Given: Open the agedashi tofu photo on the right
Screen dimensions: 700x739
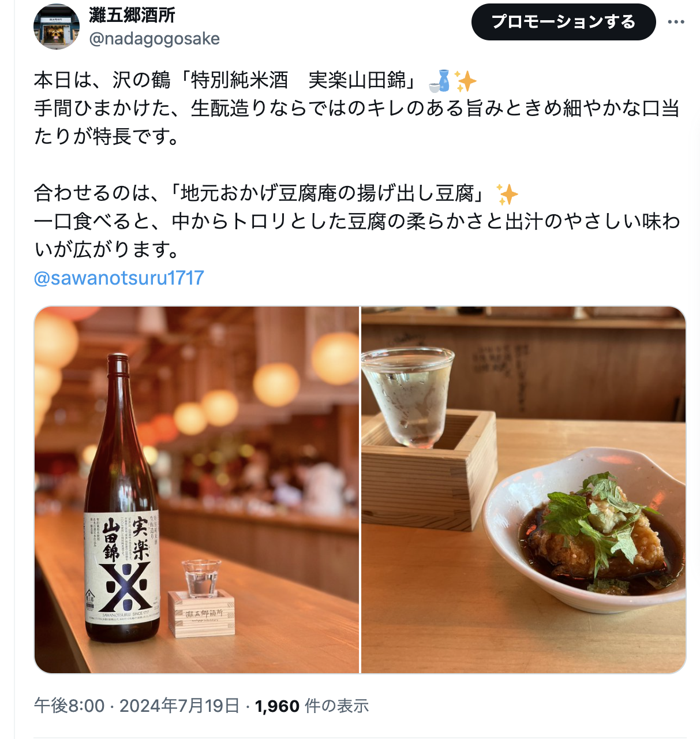Looking at the screenshot, I should [x=523, y=490].
